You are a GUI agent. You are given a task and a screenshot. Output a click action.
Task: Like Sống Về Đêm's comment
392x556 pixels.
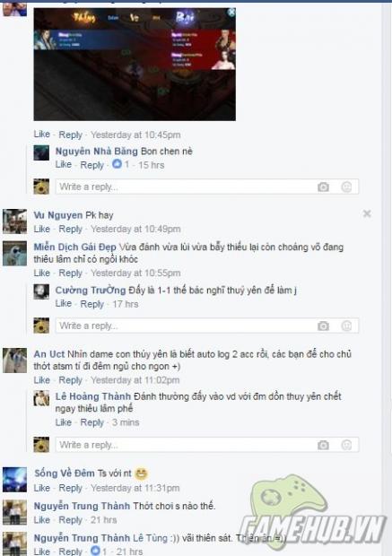pos(42,488)
